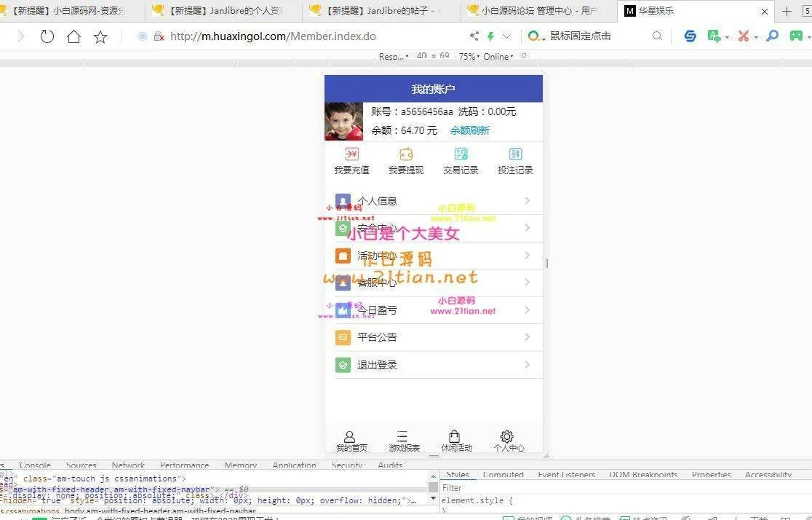Switch to the Network devtools tab
Screen dimensions: 812x520
coord(128,465)
